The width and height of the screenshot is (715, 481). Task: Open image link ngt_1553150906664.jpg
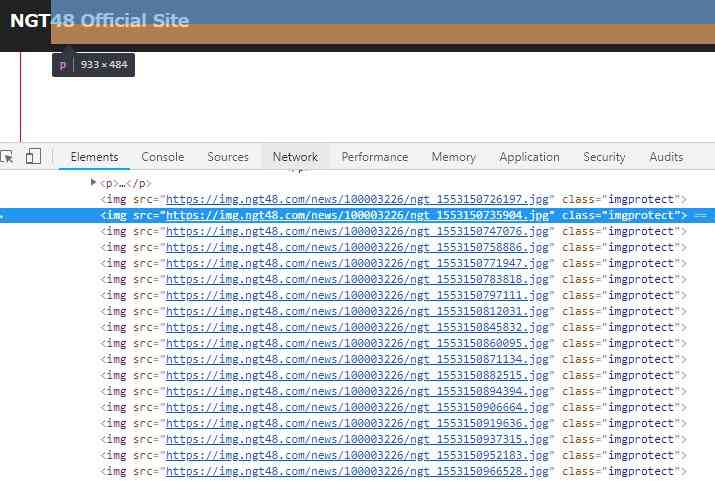(357, 407)
